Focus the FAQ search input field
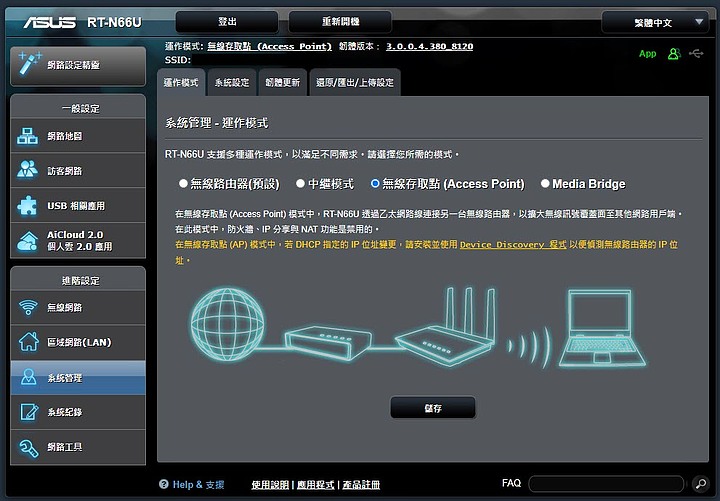 coord(606,484)
